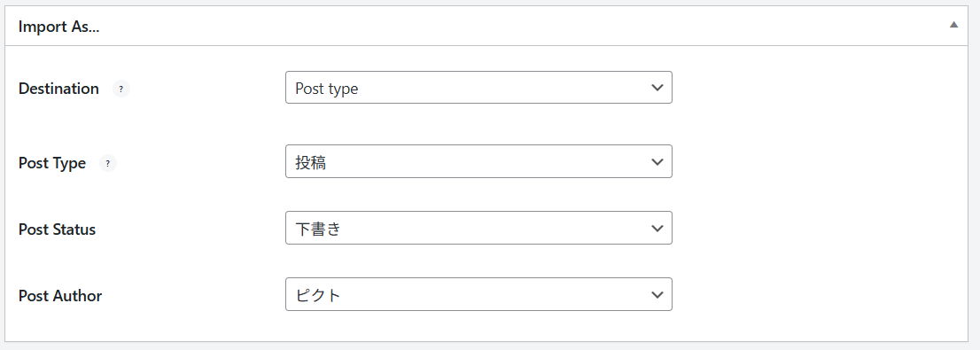Viewport: 980px width, 350px height.
Task: Open the Post Type dropdown showing 投稿
Action: (x=478, y=162)
